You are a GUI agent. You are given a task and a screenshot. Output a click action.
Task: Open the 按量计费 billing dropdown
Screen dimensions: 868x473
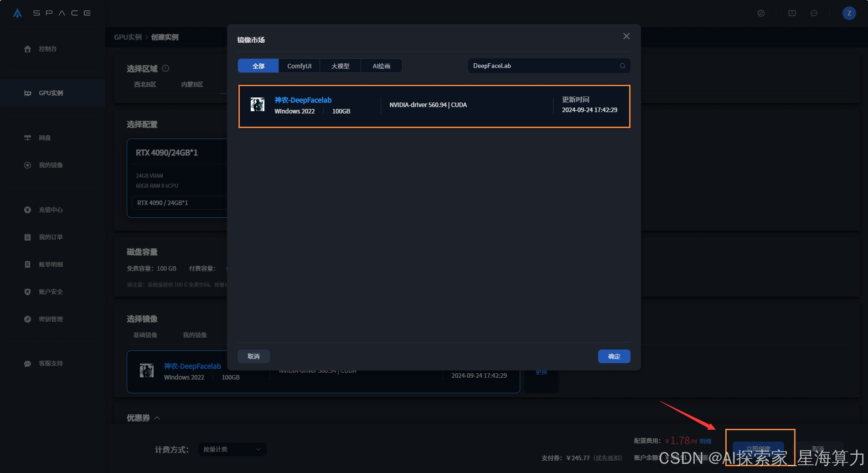pyautogui.click(x=232, y=449)
